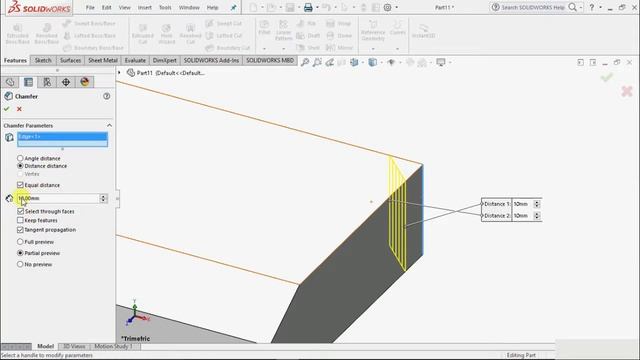Image resolution: width=640 pixels, height=360 pixels.
Task: Open the Tools menu
Action: [165, 7]
